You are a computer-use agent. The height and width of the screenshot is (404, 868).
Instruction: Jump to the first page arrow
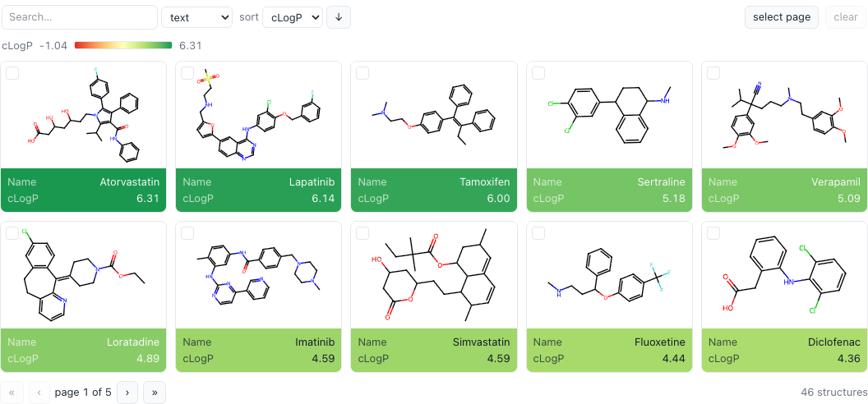(12, 393)
